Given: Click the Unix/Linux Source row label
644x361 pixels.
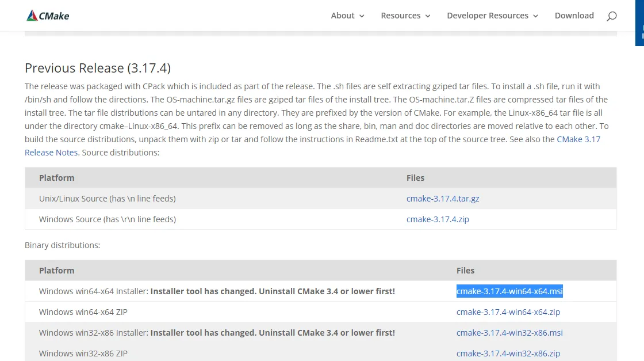Looking at the screenshot, I should click(107, 199).
